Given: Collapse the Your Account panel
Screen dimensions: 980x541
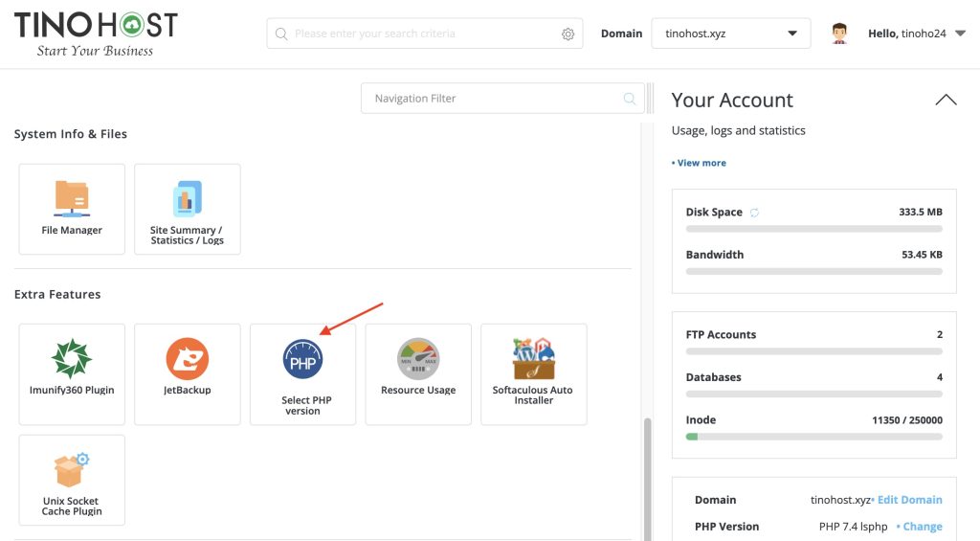Looking at the screenshot, I should (946, 100).
